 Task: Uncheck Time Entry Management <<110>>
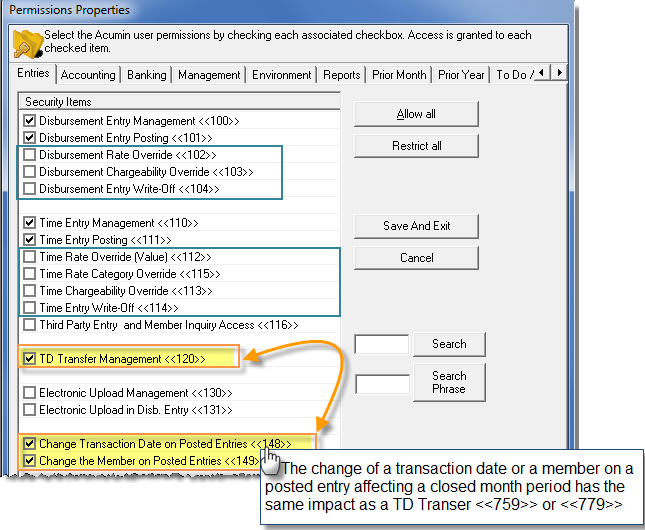[x=29, y=223]
